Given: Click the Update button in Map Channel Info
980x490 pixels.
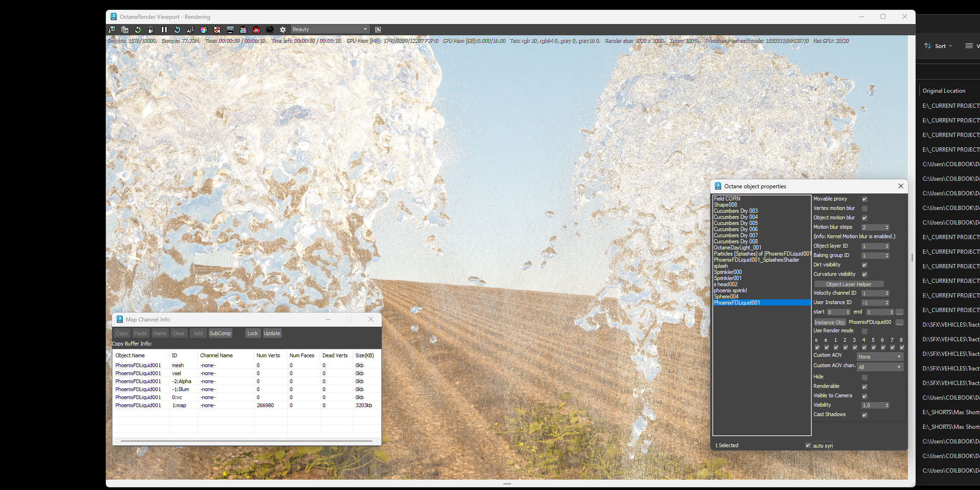Looking at the screenshot, I should coord(272,333).
